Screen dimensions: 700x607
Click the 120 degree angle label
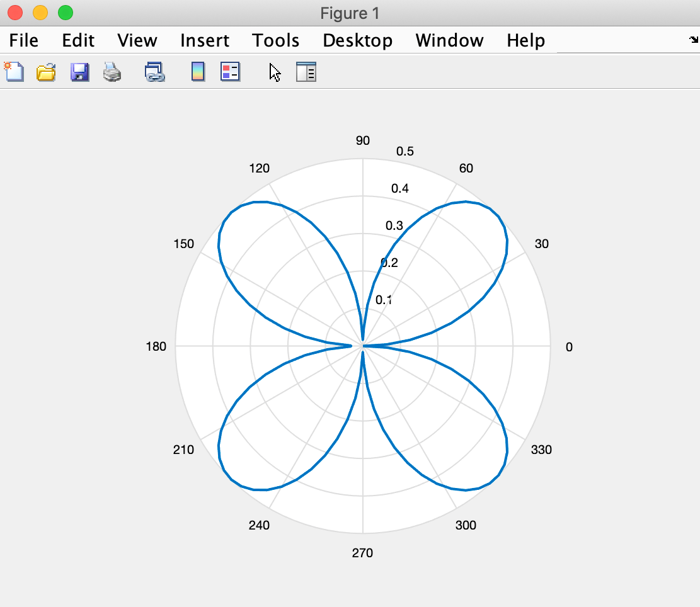click(x=259, y=168)
